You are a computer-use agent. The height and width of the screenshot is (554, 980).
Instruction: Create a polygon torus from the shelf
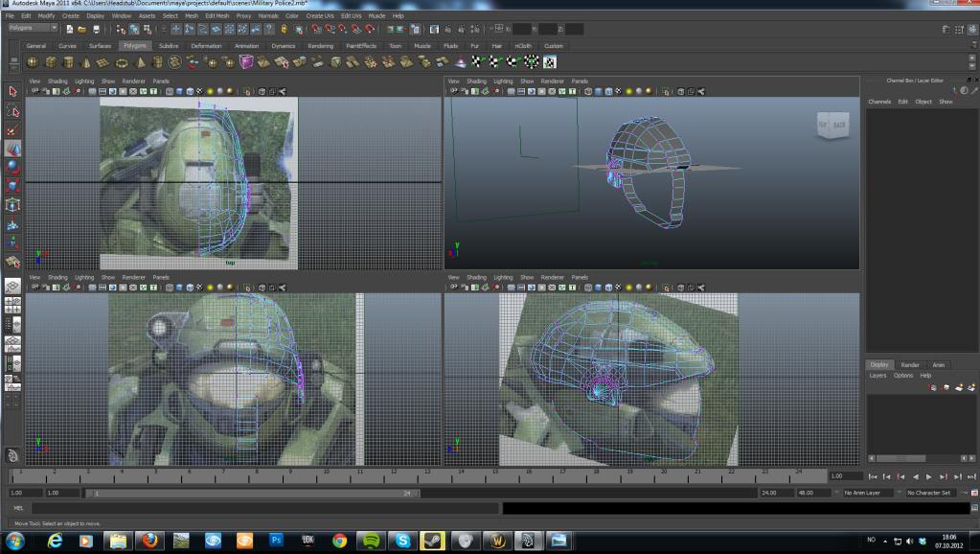(x=122, y=62)
